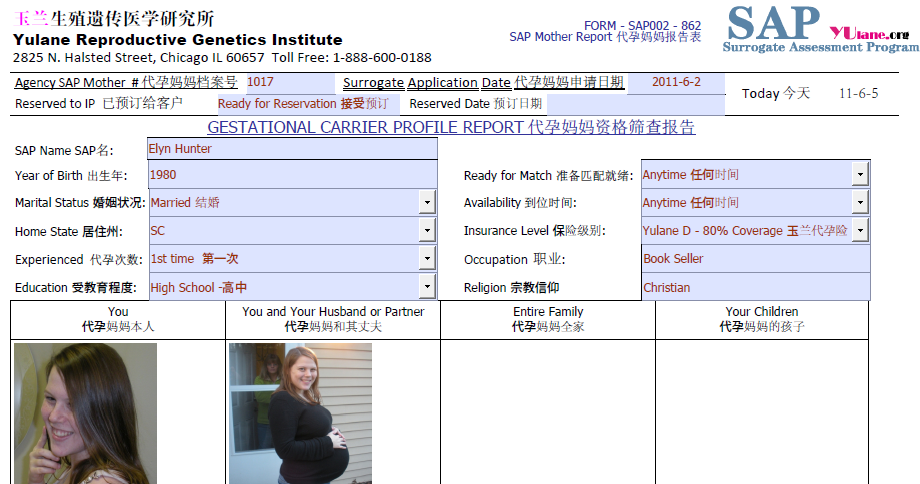
Task: Click the Ready for Reservation status field
Action: [308, 104]
